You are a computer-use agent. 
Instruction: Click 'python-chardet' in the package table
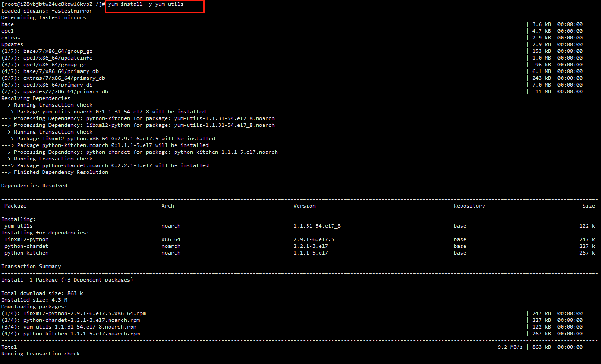[26, 246]
